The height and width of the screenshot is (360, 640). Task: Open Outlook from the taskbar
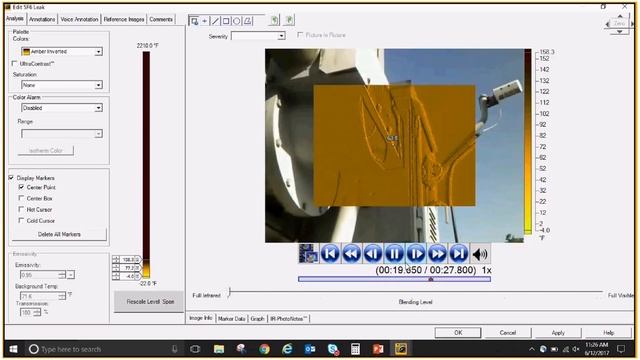[310, 349]
